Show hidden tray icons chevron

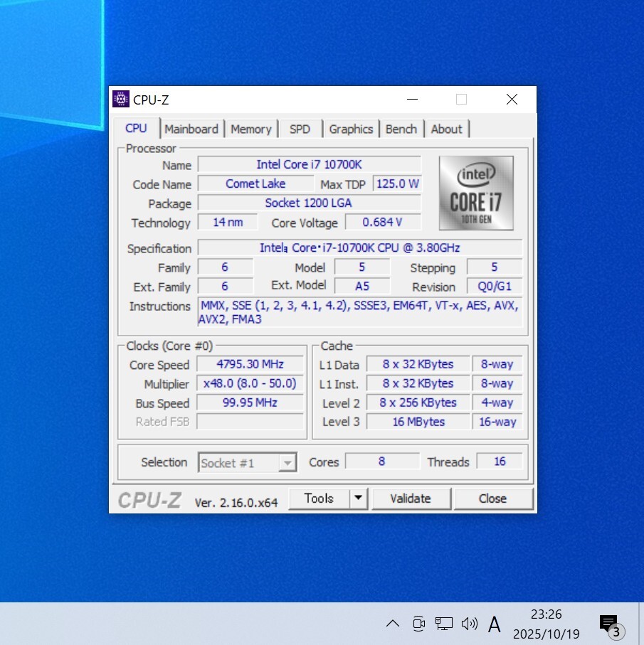393,624
